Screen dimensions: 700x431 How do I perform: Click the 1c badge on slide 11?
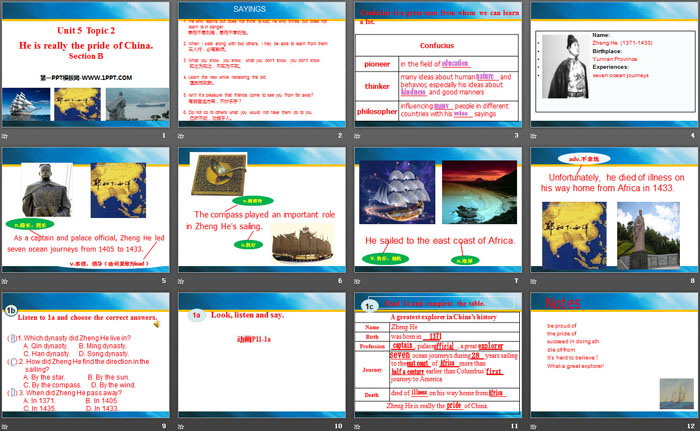tap(369, 305)
